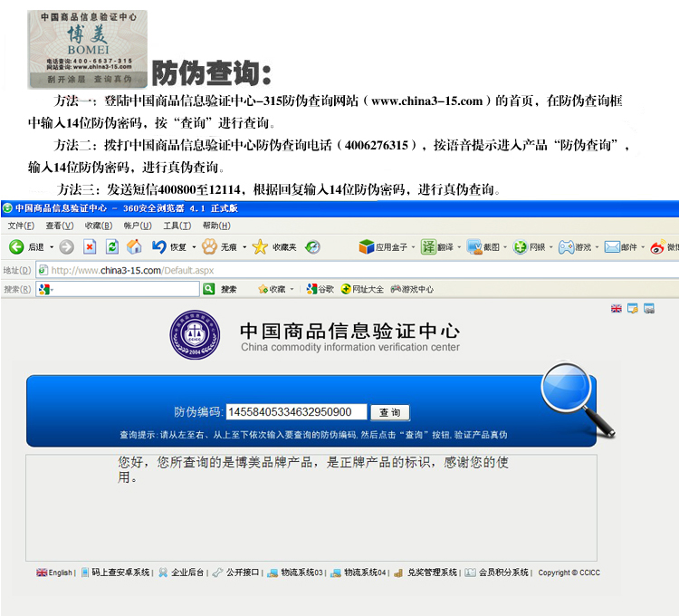Click the paw-print 无痕 incognito icon

click(x=209, y=246)
